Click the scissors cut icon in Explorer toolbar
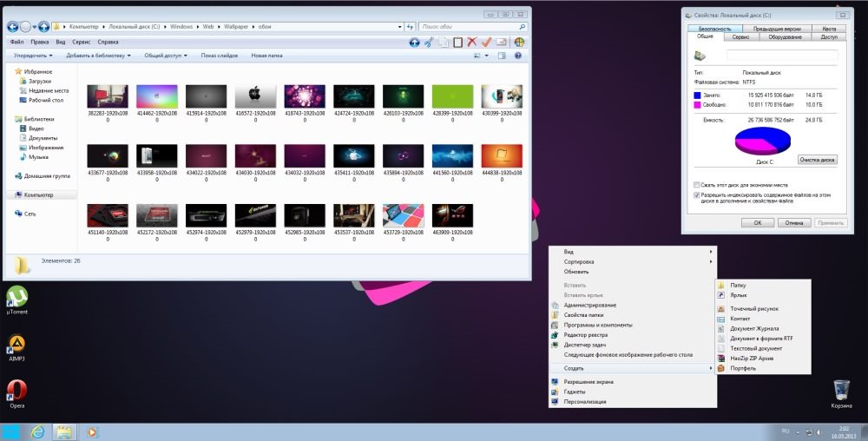The height and width of the screenshot is (441, 868). [x=428, y=42]
